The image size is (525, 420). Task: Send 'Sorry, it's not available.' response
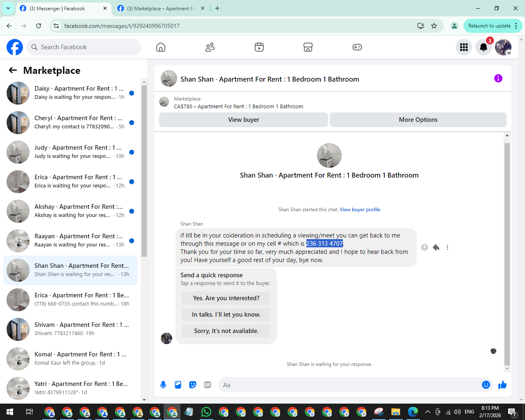(226, 331)
